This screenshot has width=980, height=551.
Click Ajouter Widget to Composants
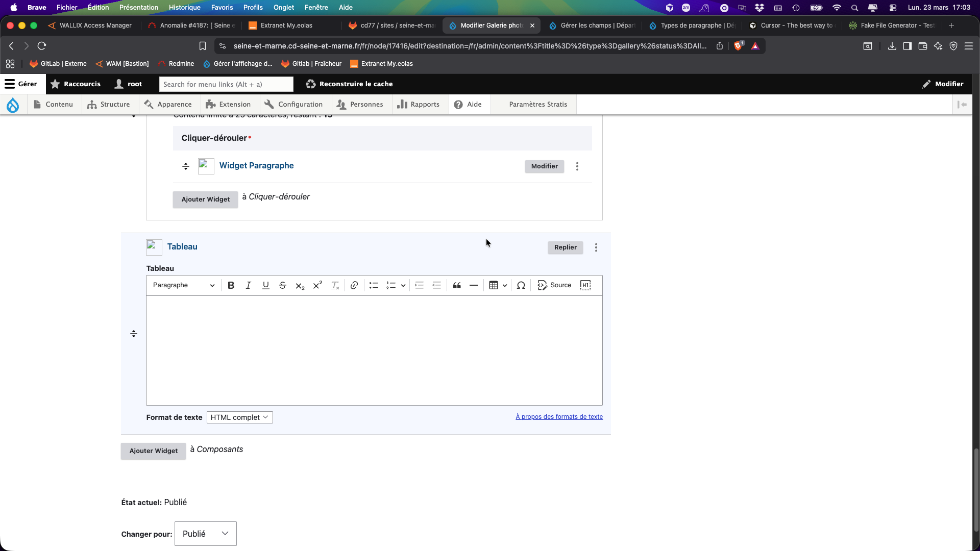153,451
